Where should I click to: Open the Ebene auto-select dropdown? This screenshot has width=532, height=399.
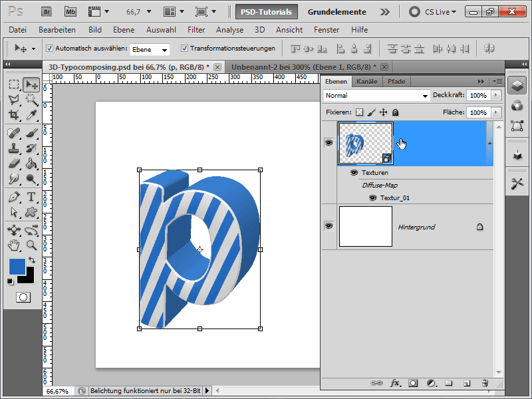click(150, 49)
